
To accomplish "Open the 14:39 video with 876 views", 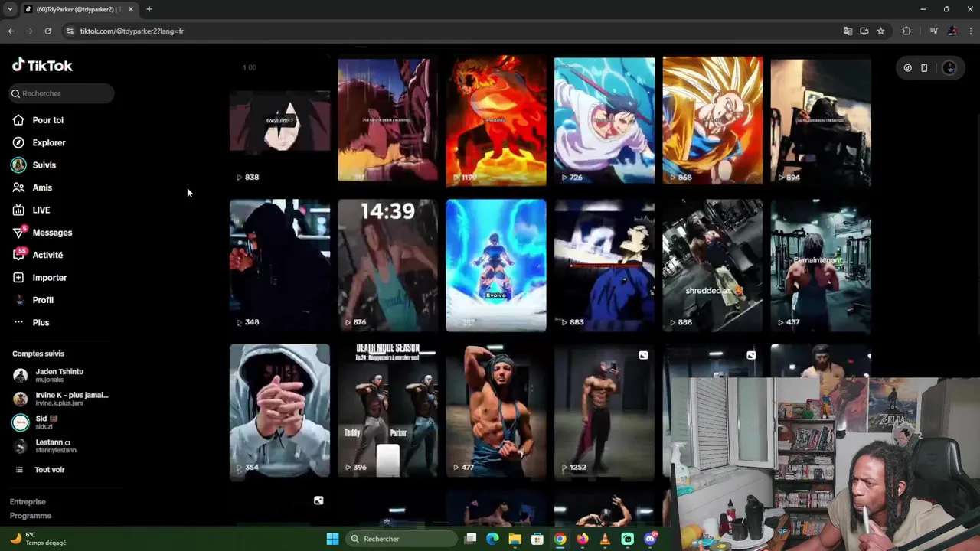I will point(387,266).
